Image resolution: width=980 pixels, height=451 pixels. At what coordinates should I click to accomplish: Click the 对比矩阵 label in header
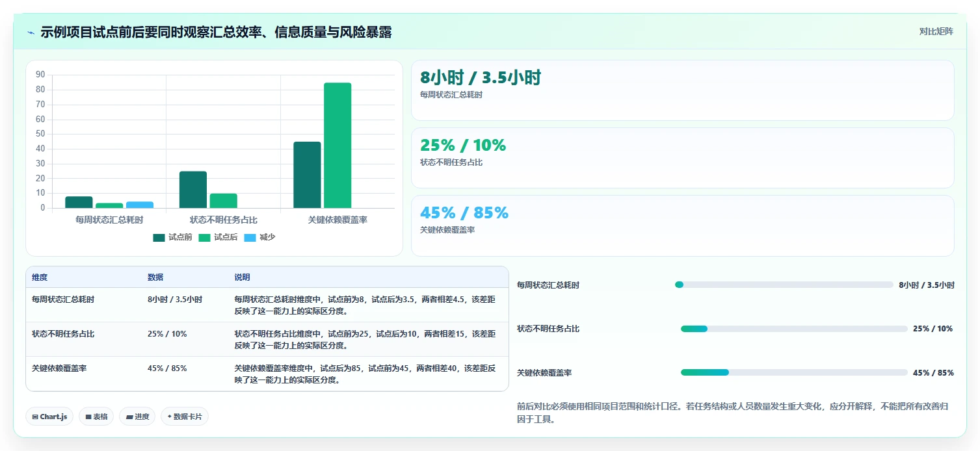(x=936, y=31)
